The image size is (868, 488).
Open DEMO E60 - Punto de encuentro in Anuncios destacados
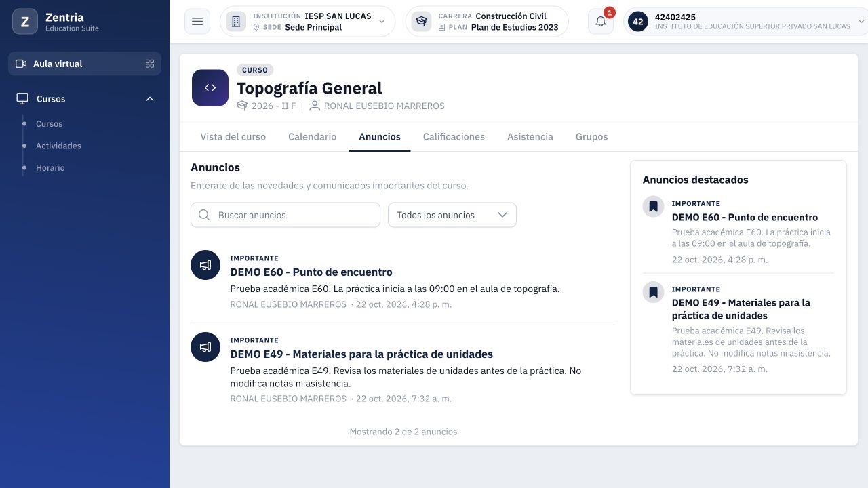pyautogui.click(x=745, y=218)
